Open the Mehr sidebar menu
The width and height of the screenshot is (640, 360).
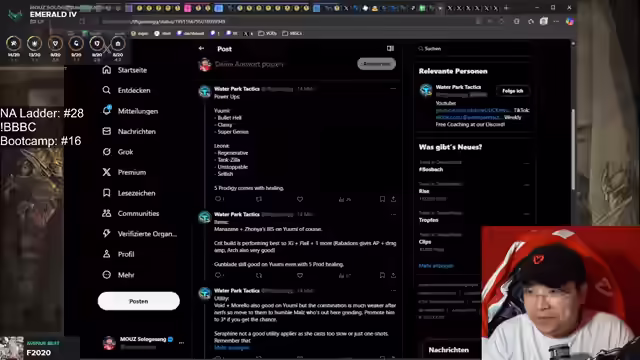tap(118, 275)
